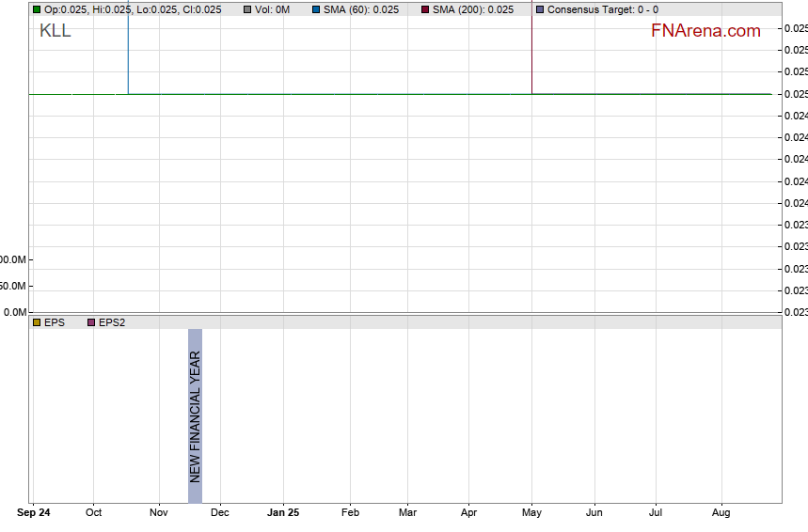Open the FNArena.com watermark link
The image size is (808, 532).
point(705,31)
